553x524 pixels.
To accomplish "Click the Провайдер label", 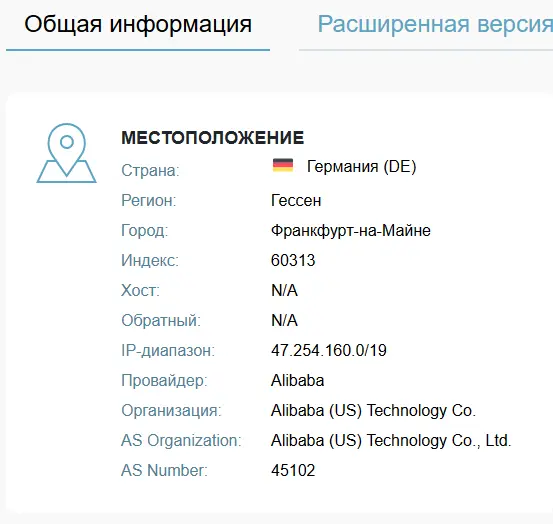I will 164,380.
